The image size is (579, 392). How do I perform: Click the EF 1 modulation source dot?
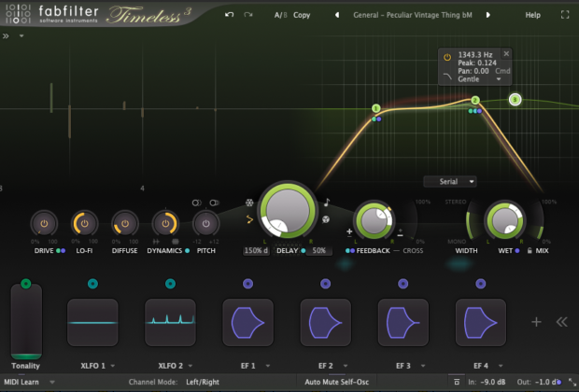tap(247, 284)
